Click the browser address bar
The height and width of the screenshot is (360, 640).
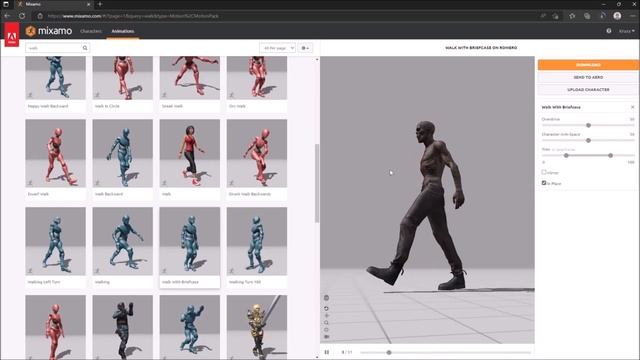coord(286,16)
